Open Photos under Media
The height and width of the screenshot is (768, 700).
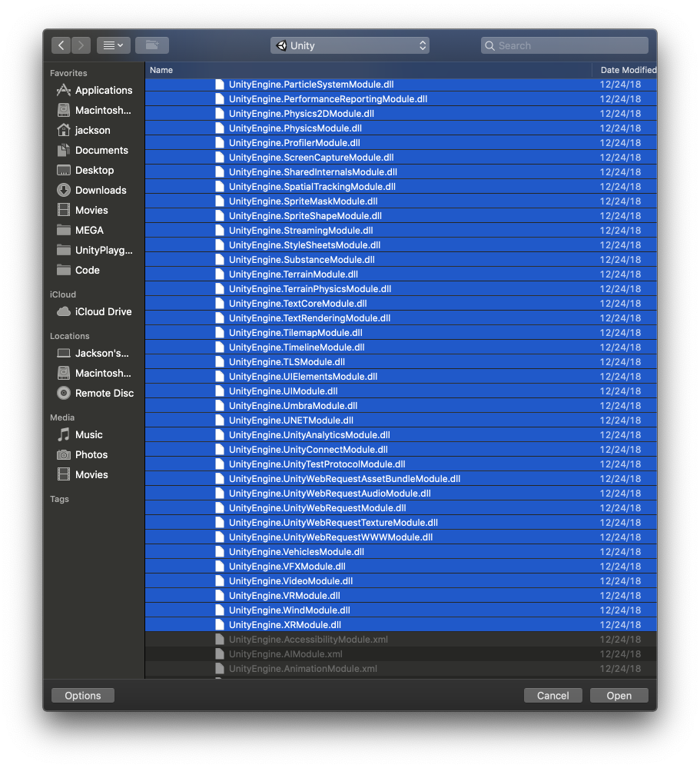[x=95, y=455]
